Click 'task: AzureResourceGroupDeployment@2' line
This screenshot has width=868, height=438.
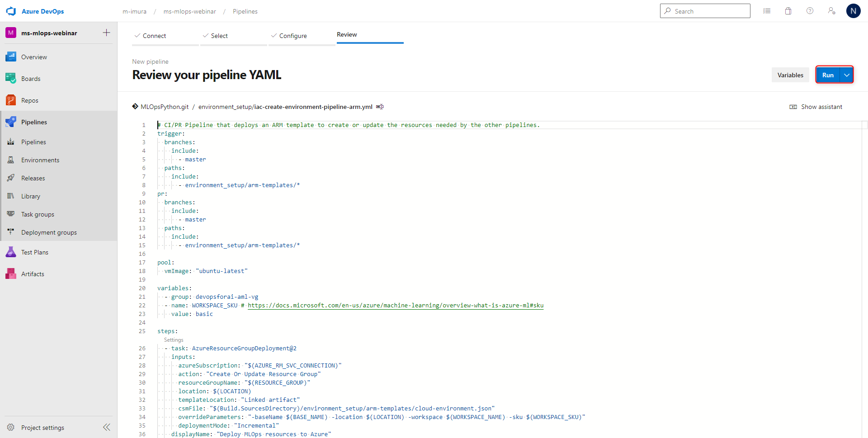click(x=234, y=348)
